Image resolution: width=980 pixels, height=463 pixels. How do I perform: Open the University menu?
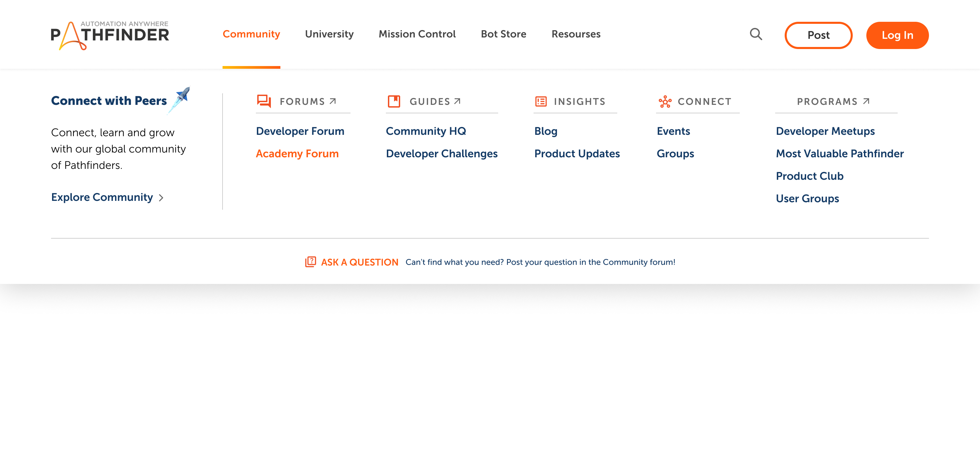tap(329, 34)
